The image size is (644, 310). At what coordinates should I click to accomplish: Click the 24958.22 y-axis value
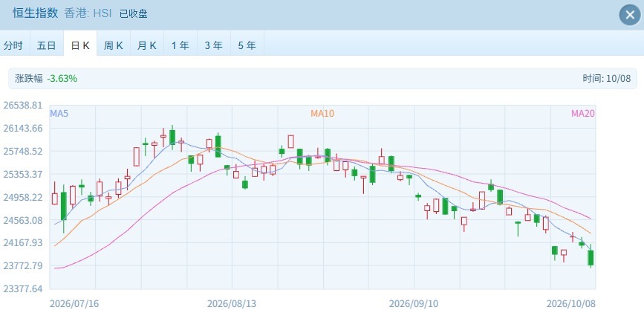click(x=23, y=197)
